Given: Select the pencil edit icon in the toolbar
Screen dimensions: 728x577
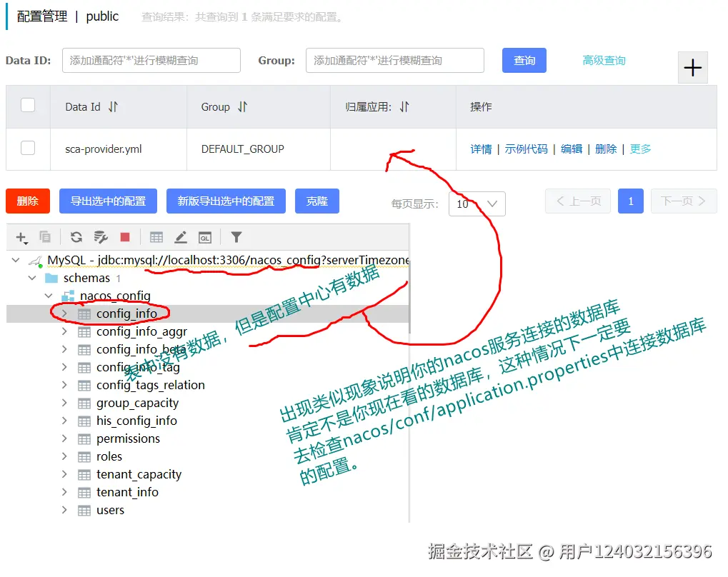Looking at the screenshot, I should pos(180,236).
